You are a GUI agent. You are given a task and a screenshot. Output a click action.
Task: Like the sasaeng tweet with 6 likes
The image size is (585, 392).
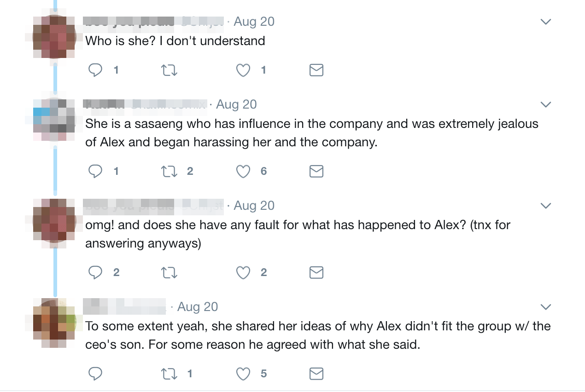pyautogui.click(x=243, y=172)
